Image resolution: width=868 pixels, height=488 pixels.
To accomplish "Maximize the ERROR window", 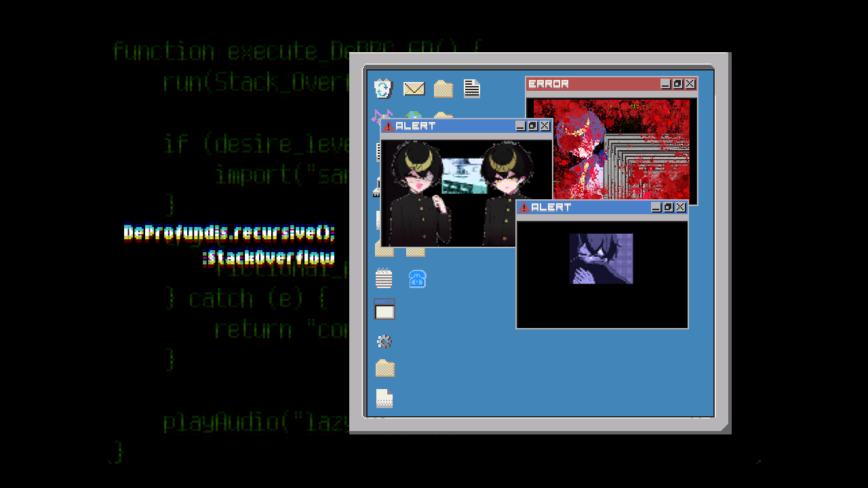I will click(x=677, y=84).
